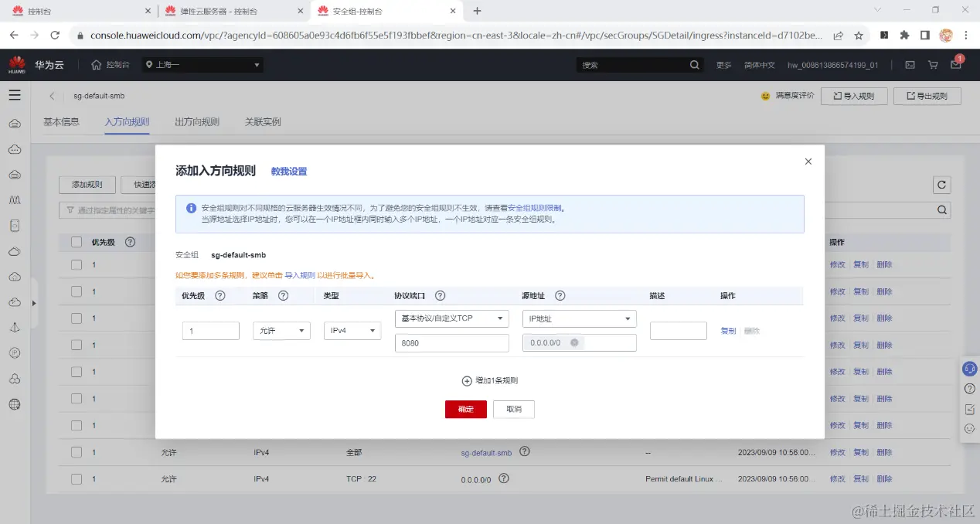
Task: Open account menu hw_008613866574199_01
Action: click(x=832, y=65)
